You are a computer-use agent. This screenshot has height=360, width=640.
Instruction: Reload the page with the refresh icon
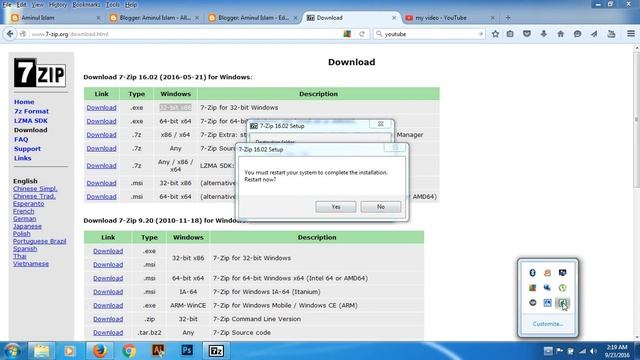coord(362,34)
